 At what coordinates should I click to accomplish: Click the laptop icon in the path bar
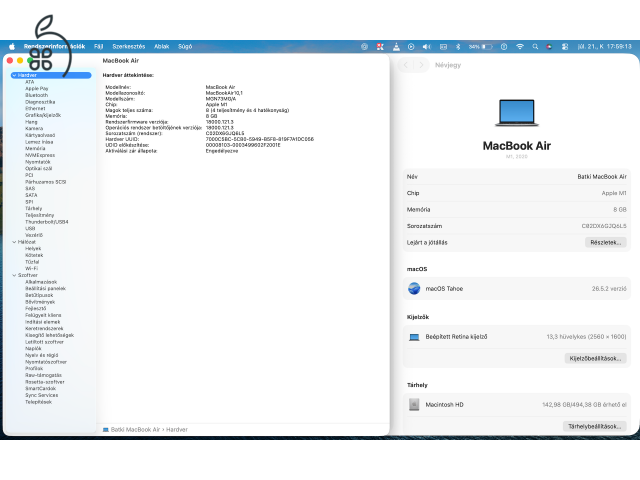(x=105, y=430)
